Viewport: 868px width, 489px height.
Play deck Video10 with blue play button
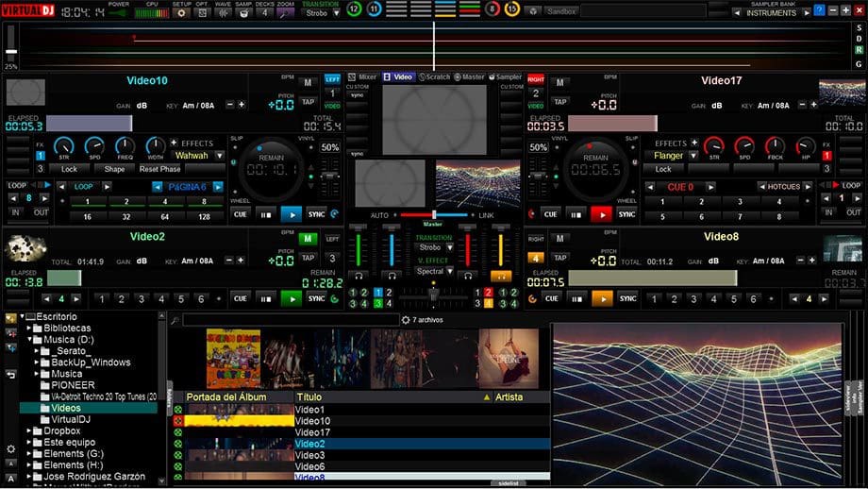[292, 214]
